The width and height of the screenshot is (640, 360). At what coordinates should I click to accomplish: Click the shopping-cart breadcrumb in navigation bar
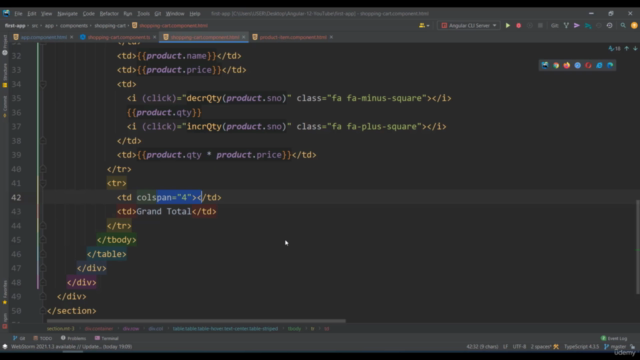coord(110,25)
